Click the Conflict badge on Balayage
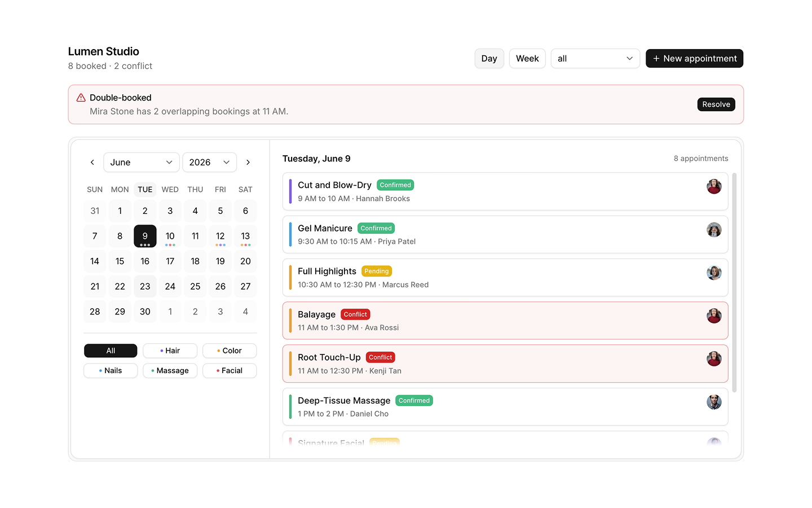 (x=355, y=314)
